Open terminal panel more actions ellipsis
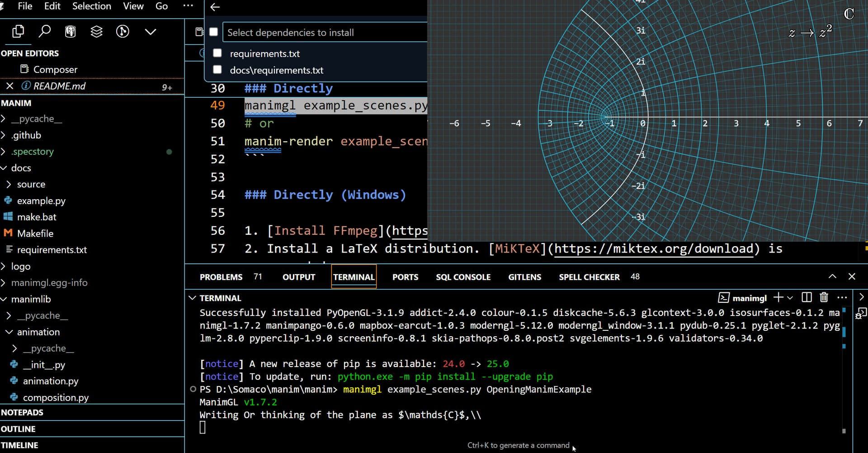The image size is (868, 453). [842, 297]
